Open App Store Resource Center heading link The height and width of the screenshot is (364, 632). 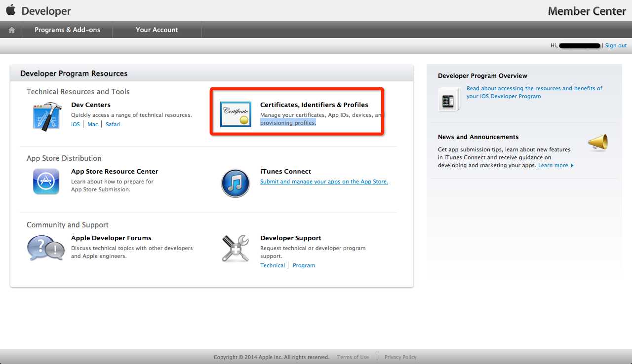tap(115, 171)
